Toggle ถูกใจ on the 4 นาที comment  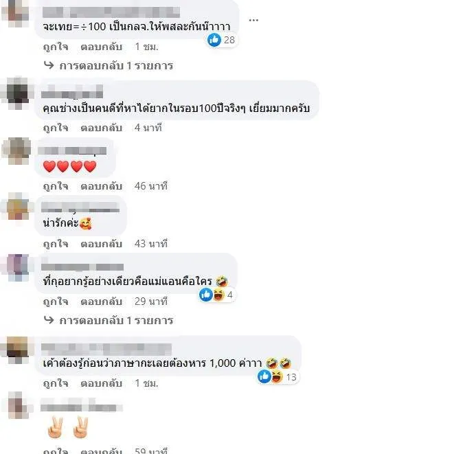click(x=56, y=128)
